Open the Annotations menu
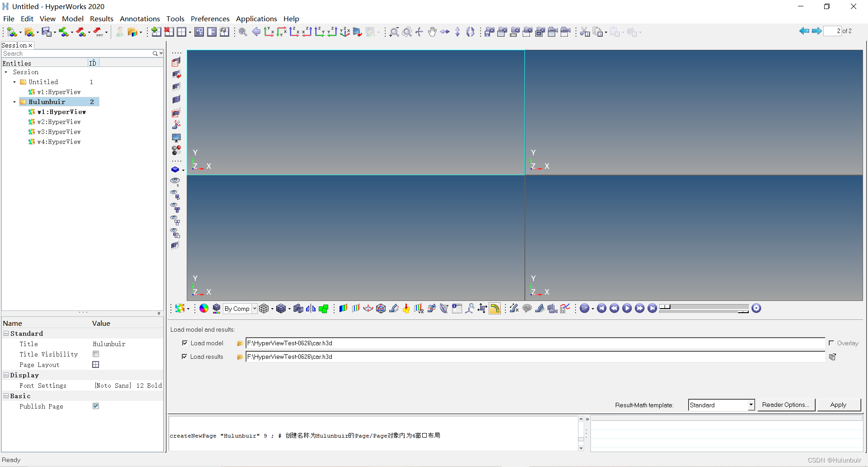Viewport: 868px width, 467px height. click(140, 19)
